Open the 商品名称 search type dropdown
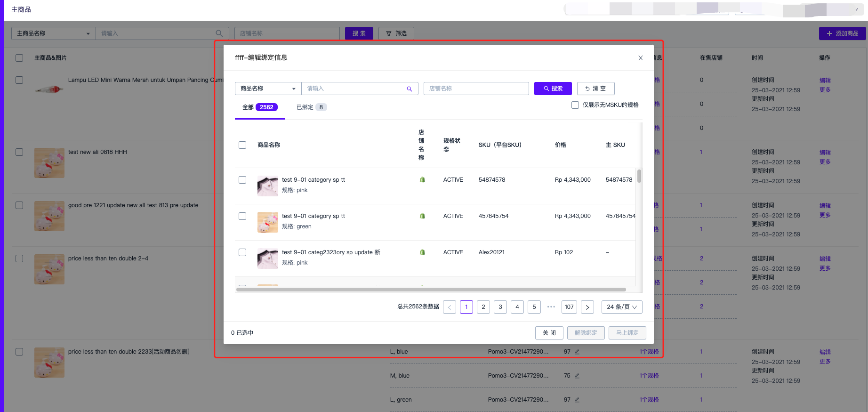 coord(268,89)
